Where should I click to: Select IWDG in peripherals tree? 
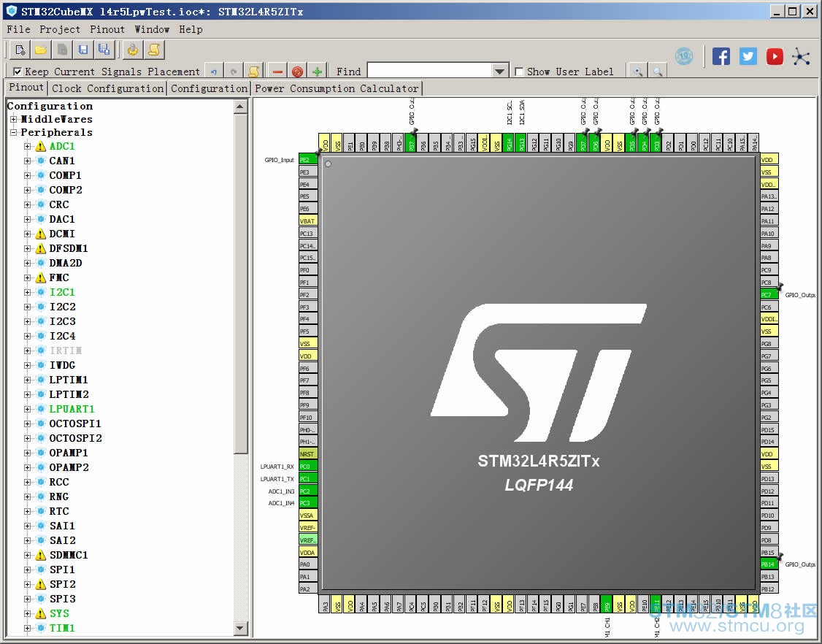[62, 365]
